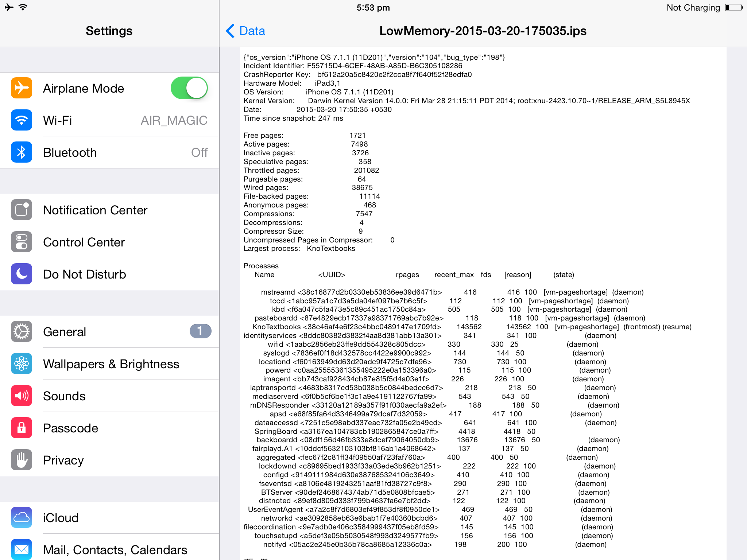Open Privacy settings

109,460
